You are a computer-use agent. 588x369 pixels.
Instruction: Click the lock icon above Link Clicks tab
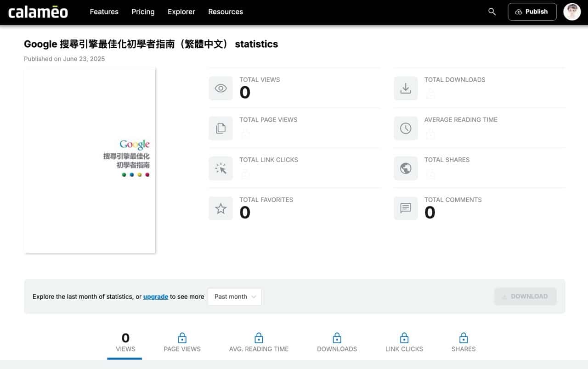404,338
